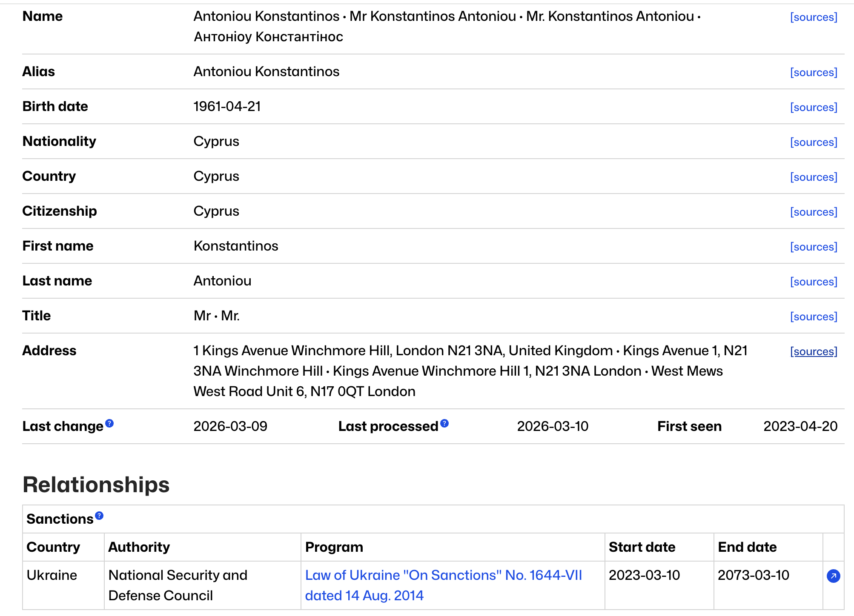The width and height of the screenshot is (854, 616).
Task: Show sources for First name
Action: (x=813, y=247)
